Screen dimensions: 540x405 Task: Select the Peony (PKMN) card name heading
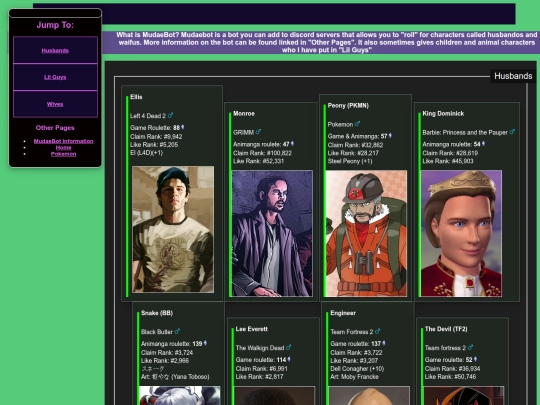pyautogui.click(x=348, y=106)
